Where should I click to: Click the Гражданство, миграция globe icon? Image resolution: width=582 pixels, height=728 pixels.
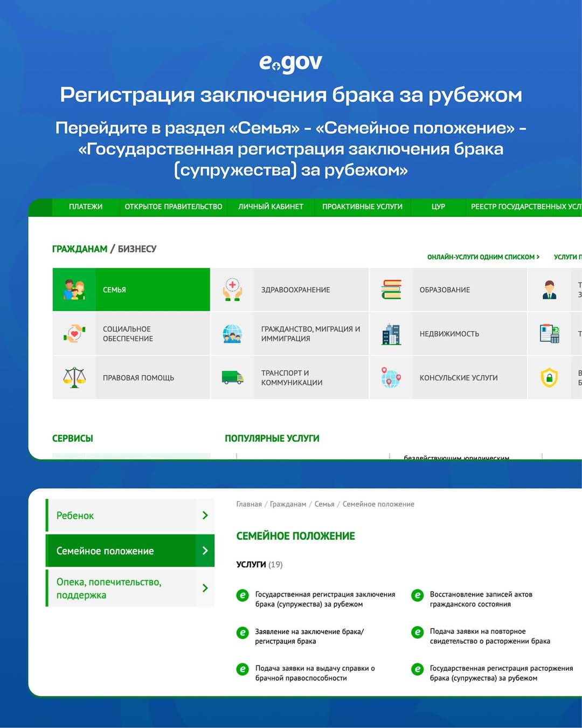coord(232,334)
